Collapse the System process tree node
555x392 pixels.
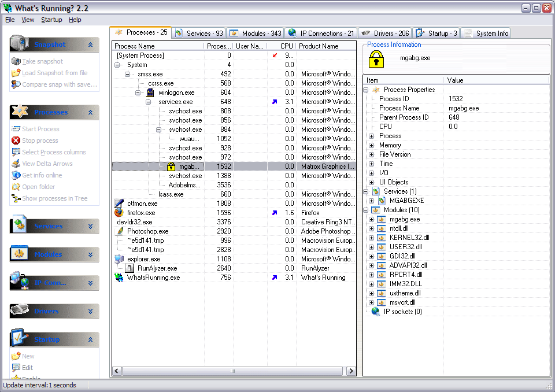click(x=117, y=65)
